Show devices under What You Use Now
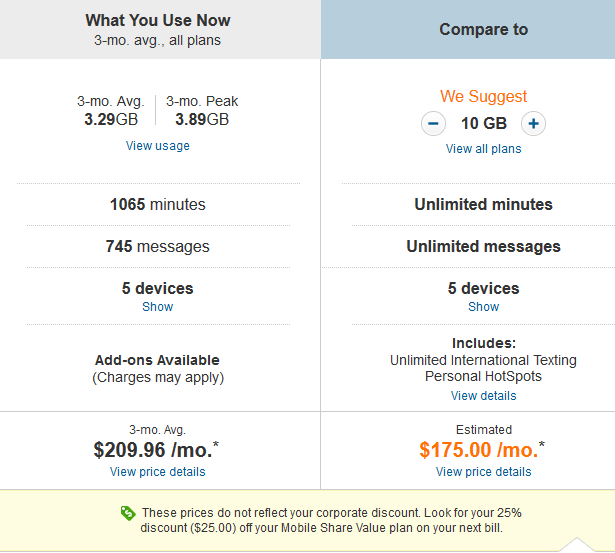615x553 pixels. pyautogui.click(x=158, y=307)
